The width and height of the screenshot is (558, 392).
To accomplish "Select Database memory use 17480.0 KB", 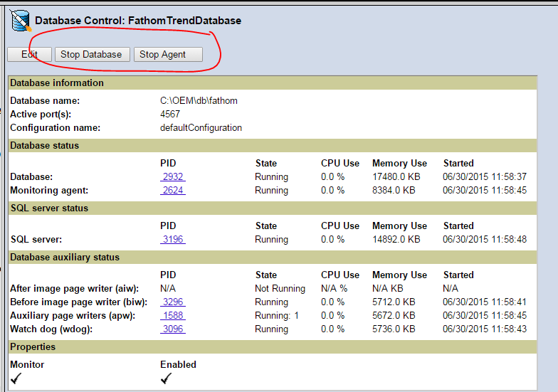I will click(x=396, y=176).
